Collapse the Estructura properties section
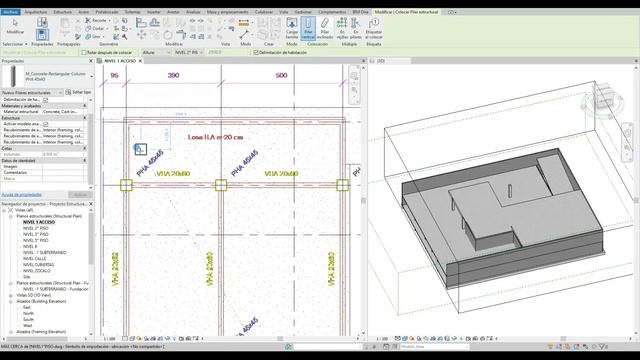Screen dimensions: 640x360 [85, 118]
